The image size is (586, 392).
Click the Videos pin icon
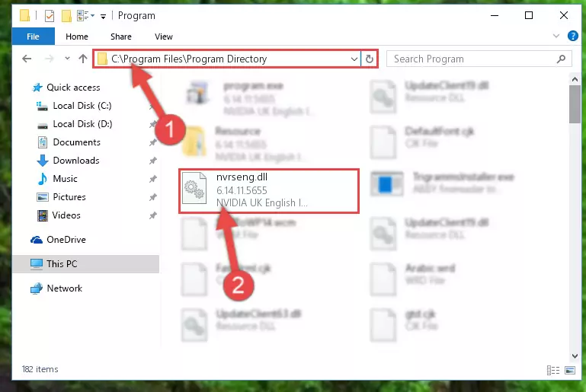tap(153, 215)
